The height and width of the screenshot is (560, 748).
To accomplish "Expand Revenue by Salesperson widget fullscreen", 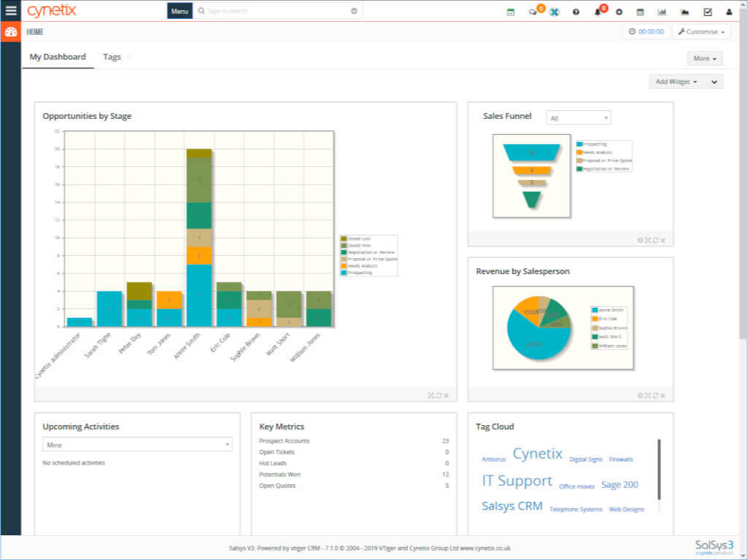I will click(648, 396).
